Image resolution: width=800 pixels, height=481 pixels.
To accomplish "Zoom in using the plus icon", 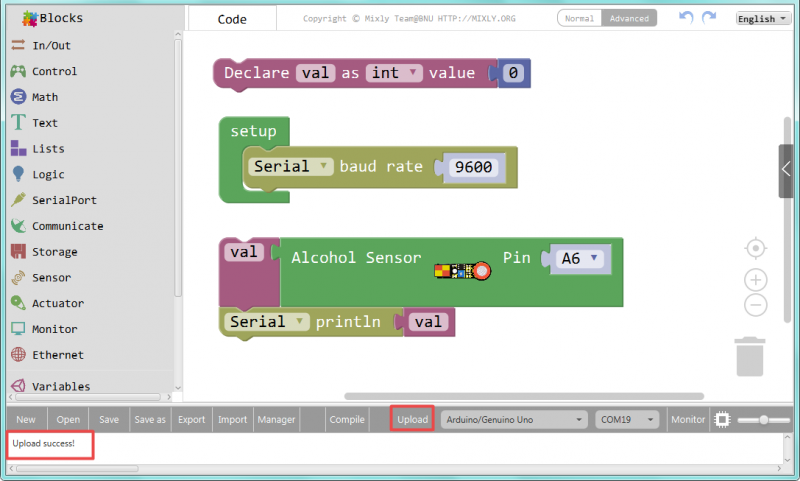I will pos(757,280).
